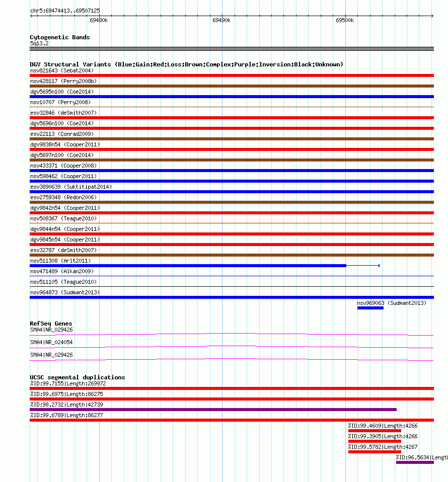Select variant label esv3890639 (Suktitipat2014)
448x482 pixels.
(x=71, y=187)
